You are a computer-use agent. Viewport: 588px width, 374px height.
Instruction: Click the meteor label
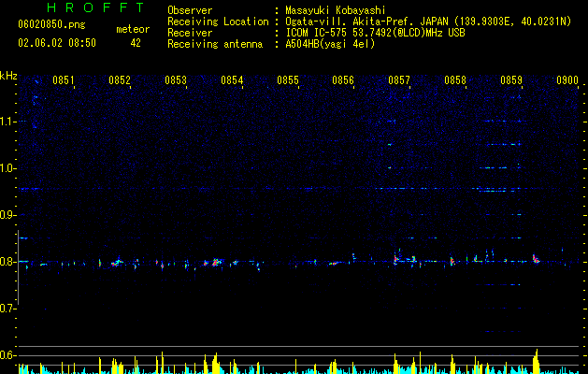[133, 29]
